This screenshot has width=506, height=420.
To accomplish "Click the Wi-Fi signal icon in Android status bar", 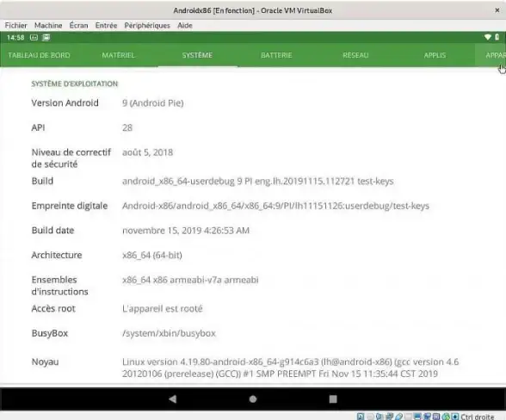I will coord(488,37).
